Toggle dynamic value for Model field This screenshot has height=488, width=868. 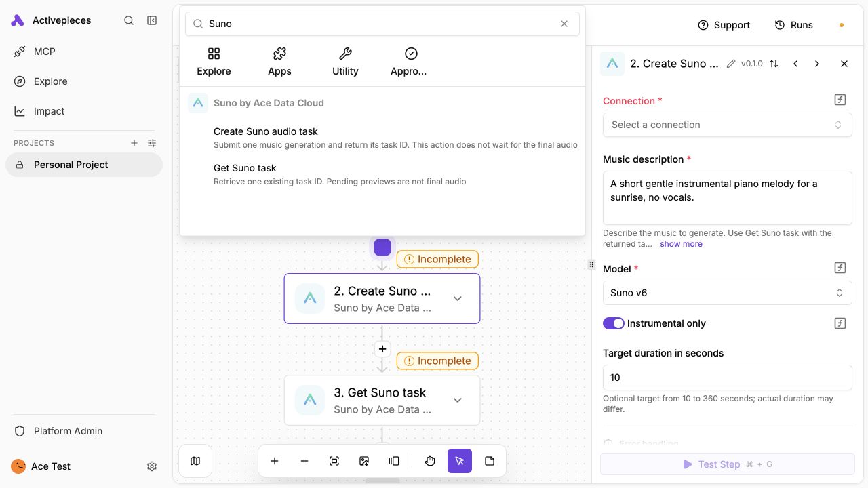pos(840,268)
